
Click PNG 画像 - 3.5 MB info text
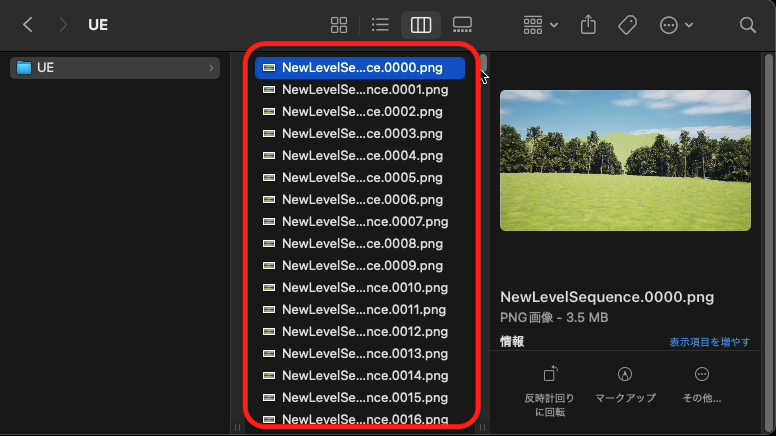(x=554, y=318)
